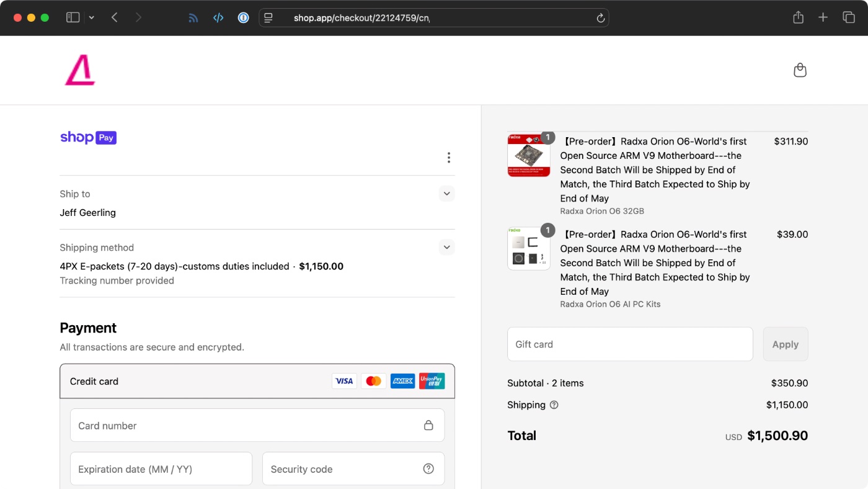Image resolution: width=868 pixels, height=489 pixels.
Task: Show the security code help tooltip
Action: tap(428, 469)
